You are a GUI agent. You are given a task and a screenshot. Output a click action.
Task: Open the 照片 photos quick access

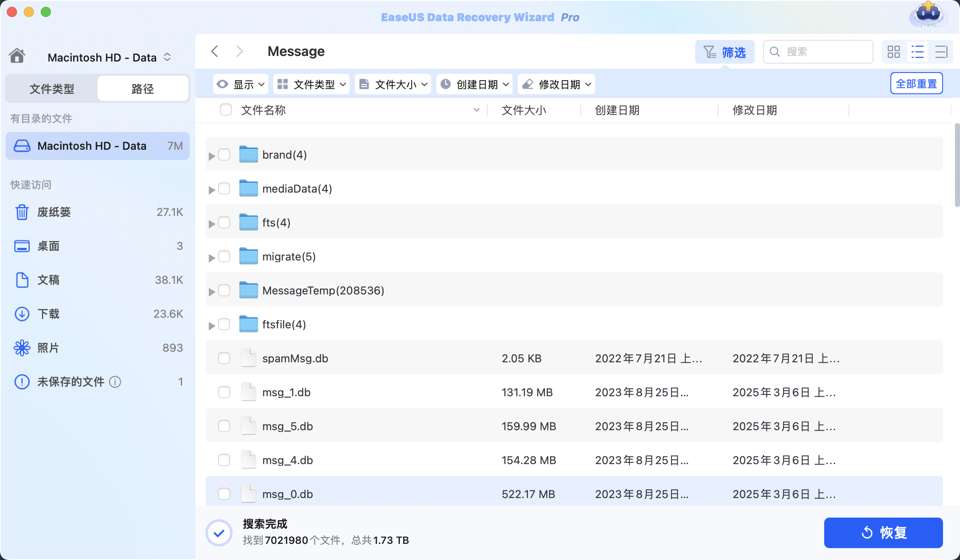(48, 348)
